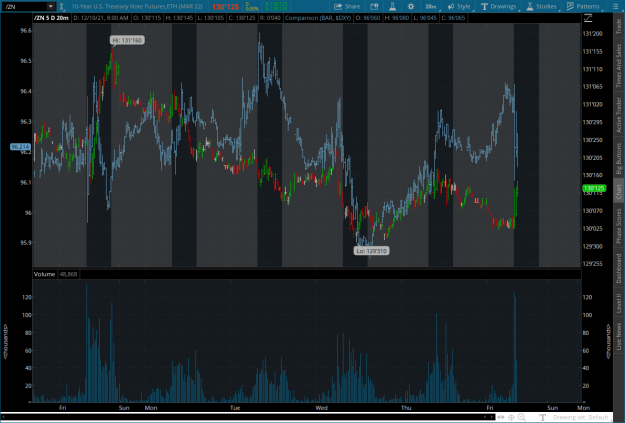Click the maximize-cell icon above the price axis

click(588, 18)
